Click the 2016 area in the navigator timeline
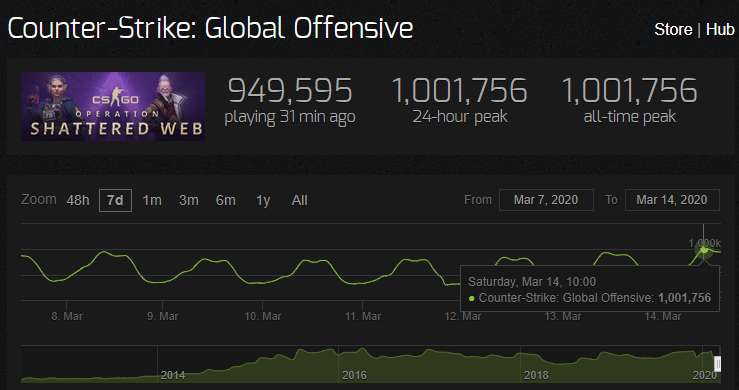Viewport: 739px width, 390px height. click(354, 375)
